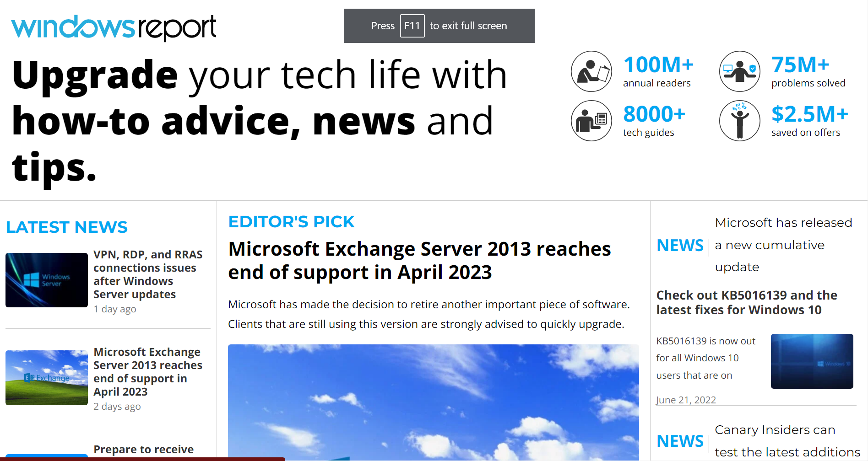
Task: Click the Windows Report logo
Action: [114, 27]
